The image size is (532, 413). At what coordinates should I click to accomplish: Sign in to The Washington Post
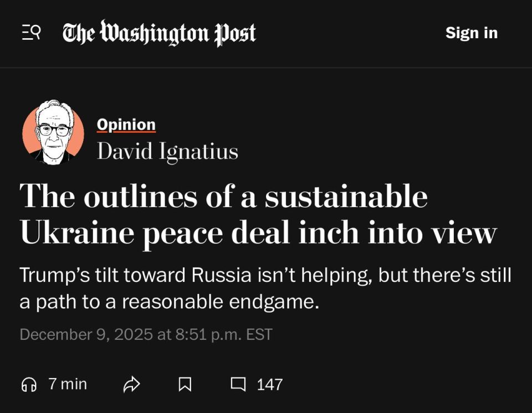[472, 33]
